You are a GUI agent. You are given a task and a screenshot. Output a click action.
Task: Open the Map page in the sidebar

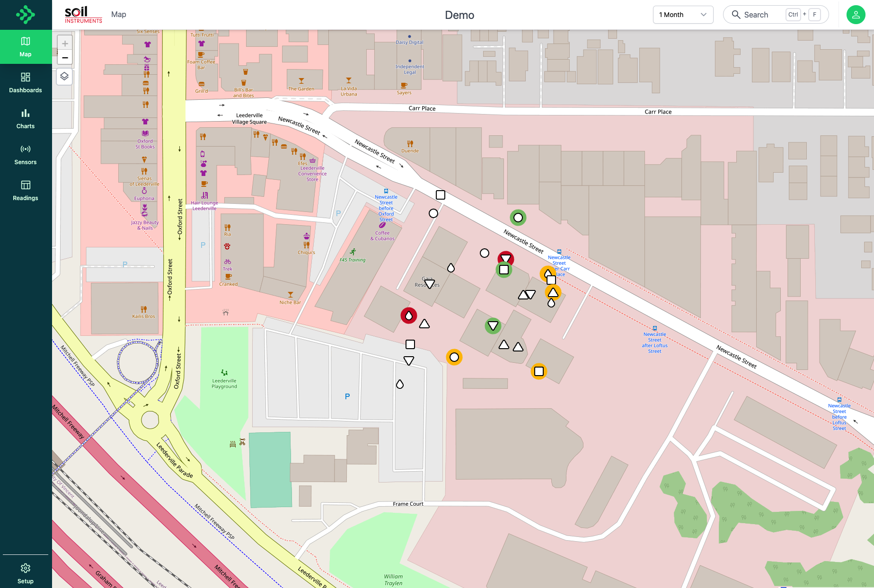26,47
